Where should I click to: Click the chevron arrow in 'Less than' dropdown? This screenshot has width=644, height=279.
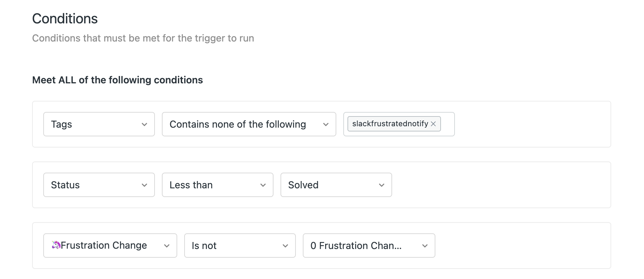pyautogui.click(x=263, y=185)
